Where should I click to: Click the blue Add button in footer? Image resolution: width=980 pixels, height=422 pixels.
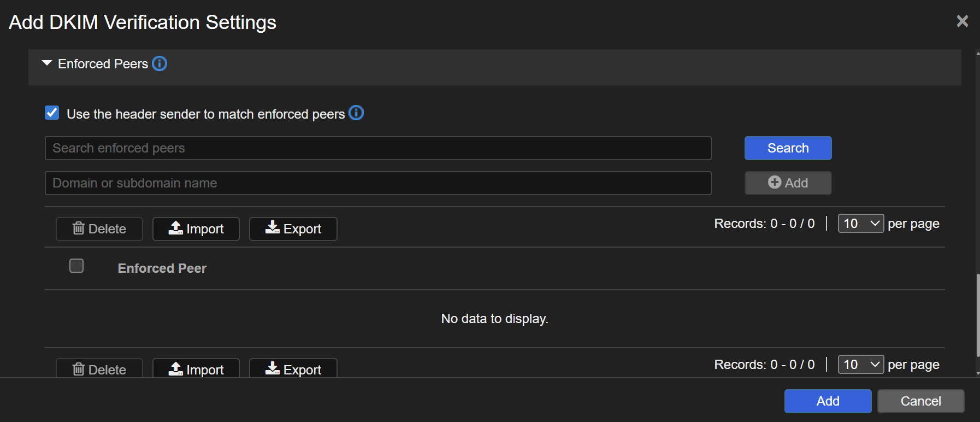828,401
